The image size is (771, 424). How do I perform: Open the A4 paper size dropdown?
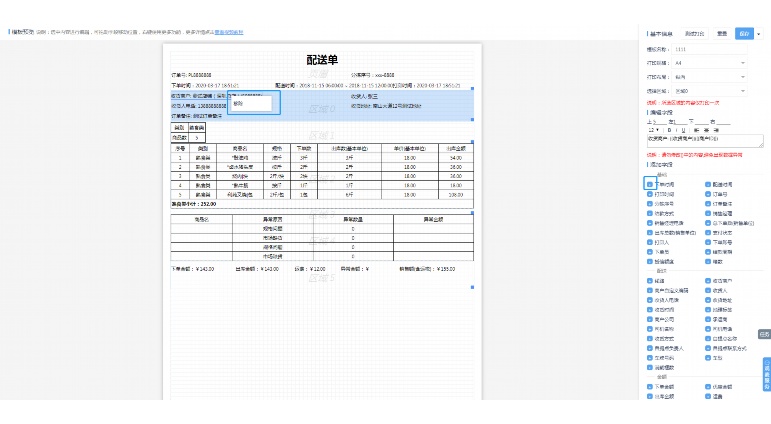coord(710,63)
